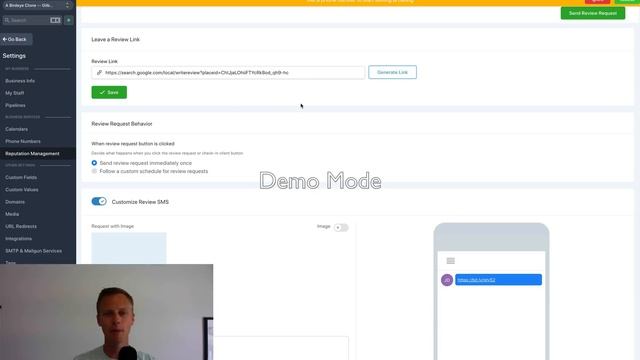The image size is (640, 360).
Task: Click the green quick-add plus icon
Action: (69, 20)
